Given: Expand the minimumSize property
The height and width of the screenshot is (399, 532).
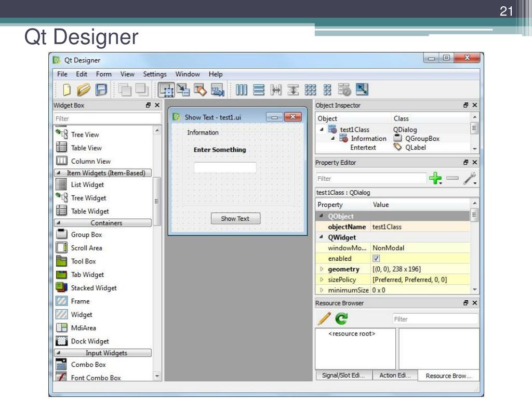Looking at the screenshot, I should 322,290.
